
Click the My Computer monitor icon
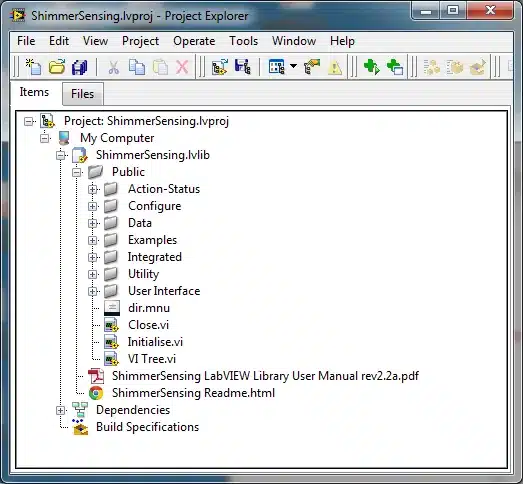coord(64,138)
